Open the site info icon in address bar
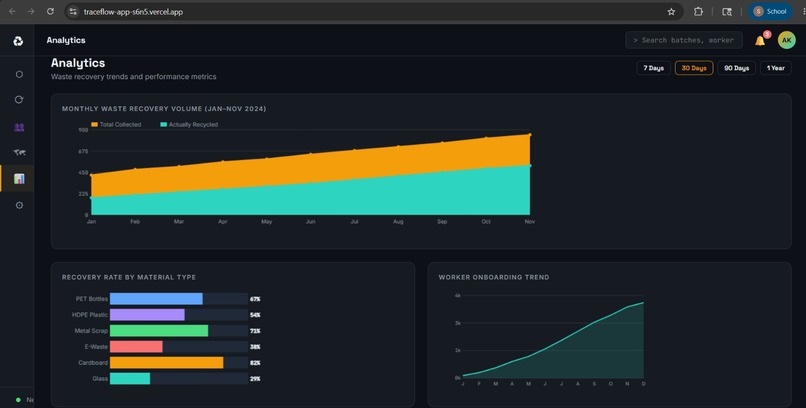Image resolution: width=806 pixels, height=408 pixels. pos(73,11)
